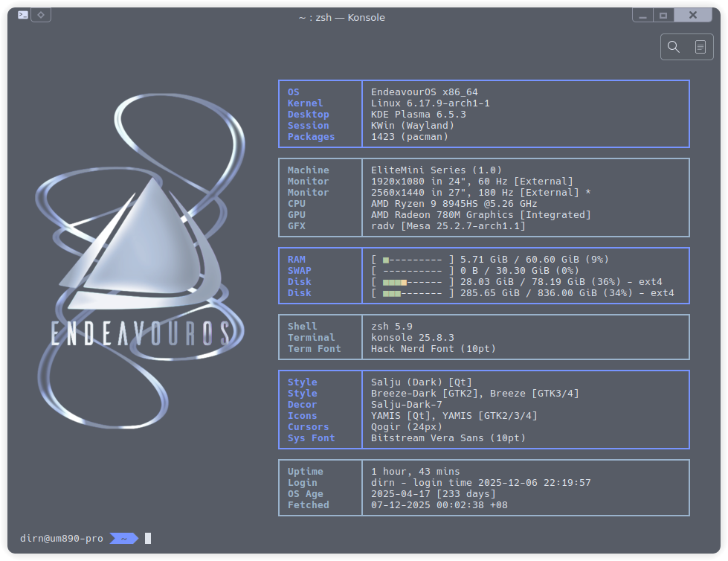728x561 pixels.
Task: Close the Konsole window
Action: coord(694,15)
